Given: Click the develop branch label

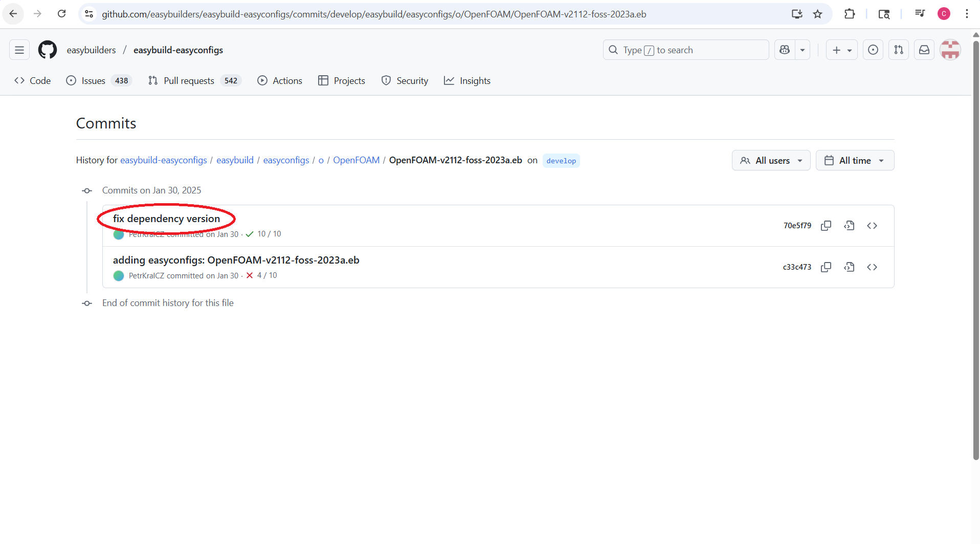Looking at the screenshot, I should pos(561,160).
